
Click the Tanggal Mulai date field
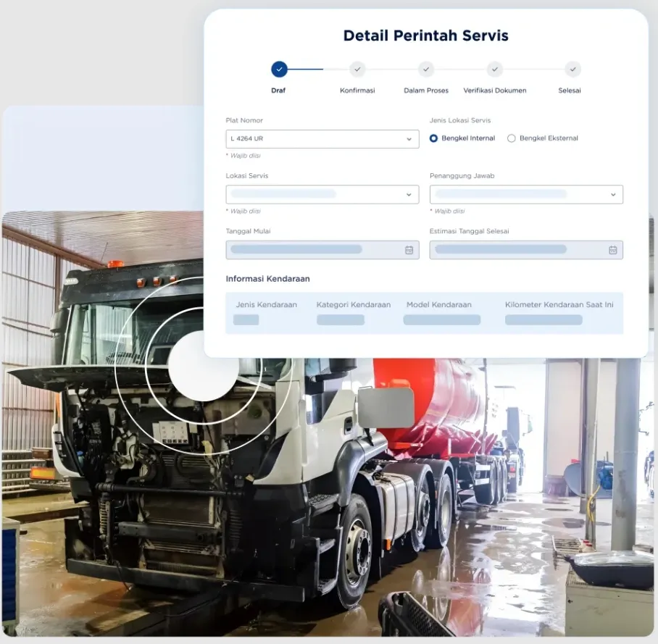pos(322,250)
